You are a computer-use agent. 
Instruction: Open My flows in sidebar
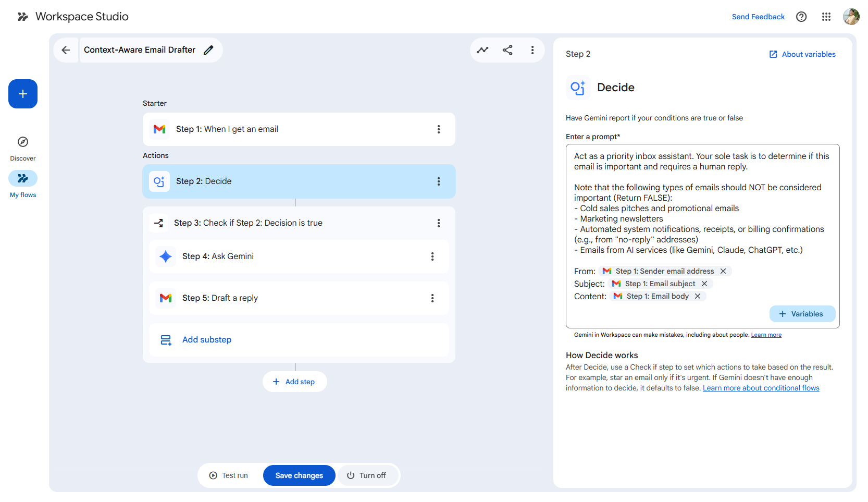pyautogui.click(x=23, y=185)
